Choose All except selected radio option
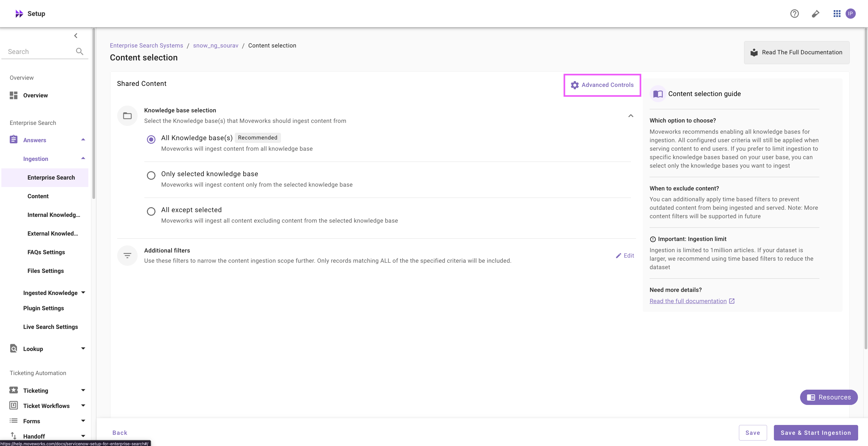Viewport: 868px width, 446px height. (x=151, y=211)
